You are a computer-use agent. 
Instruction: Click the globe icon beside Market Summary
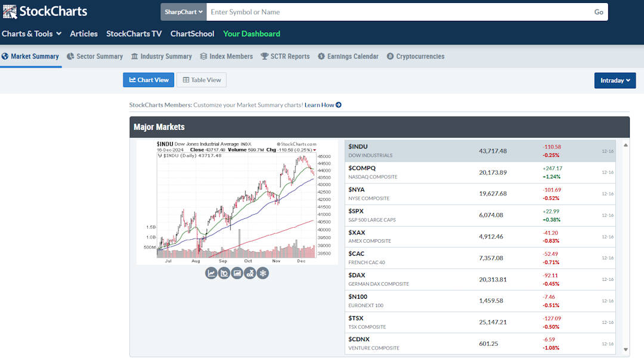(5, 56)
